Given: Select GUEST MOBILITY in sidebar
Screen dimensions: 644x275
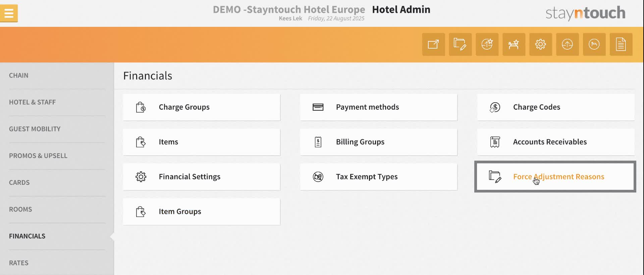Looking at the screenshot, I should point(35,129).
